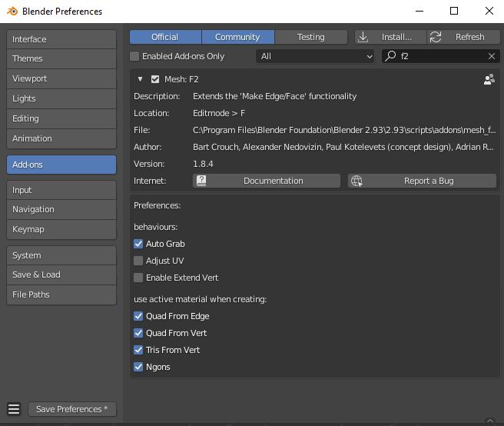Screen dimensions: 504x426
Task: Enable Extend Vert checkbox
Action: point(138,278)
